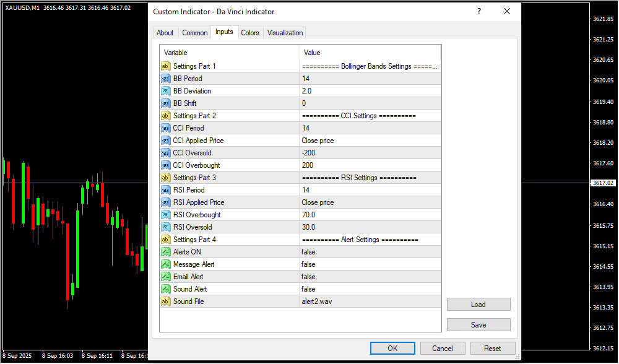The width and height of the screenshot is (619, 364).
Task: Toggle the Alerts ON false value
Action: (x=370, y=252)
